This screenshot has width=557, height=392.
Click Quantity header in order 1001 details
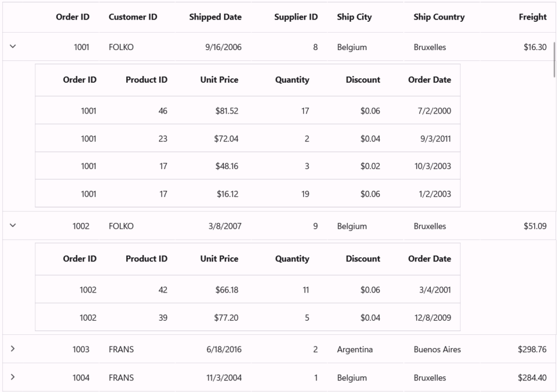click(x=292, y=79)
